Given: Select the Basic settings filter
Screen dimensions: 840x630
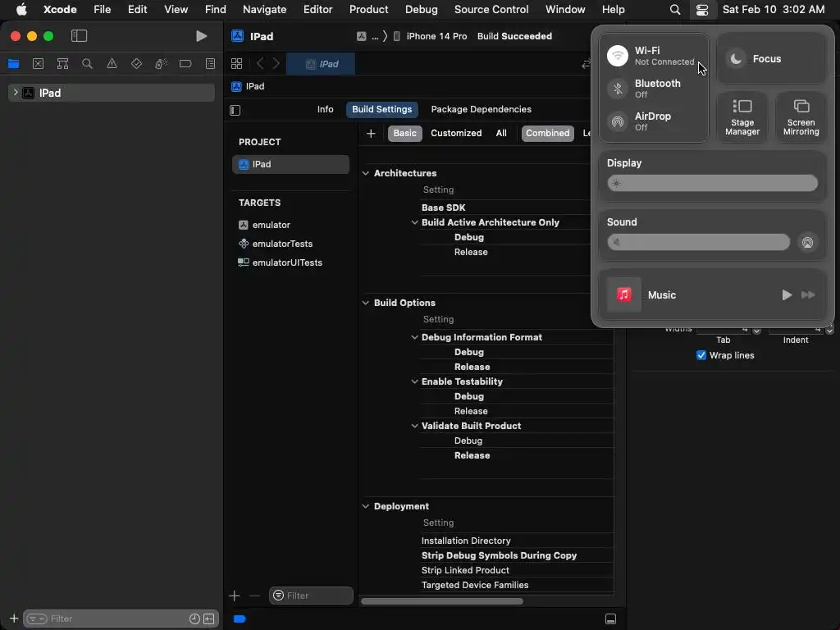Looking at the screenshot, I should 405,134.
